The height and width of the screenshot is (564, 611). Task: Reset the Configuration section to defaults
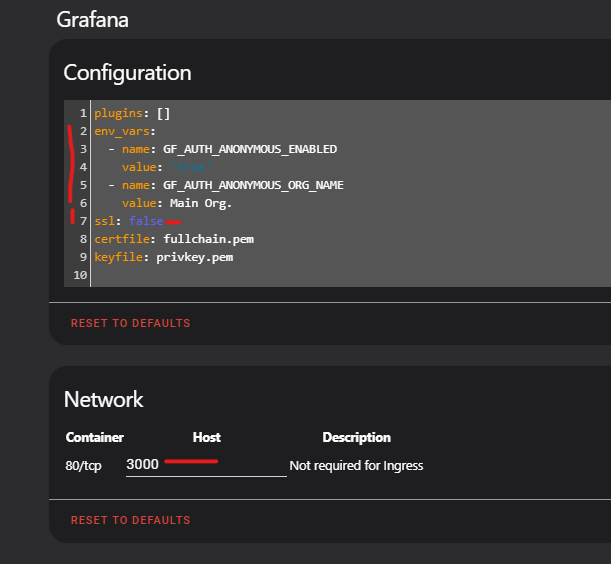(130, 323)
